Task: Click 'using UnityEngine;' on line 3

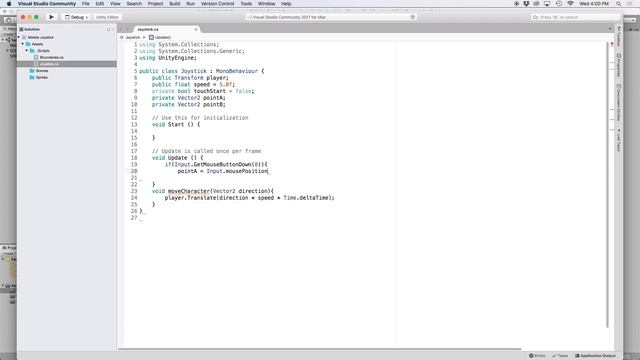Action: 168,58
